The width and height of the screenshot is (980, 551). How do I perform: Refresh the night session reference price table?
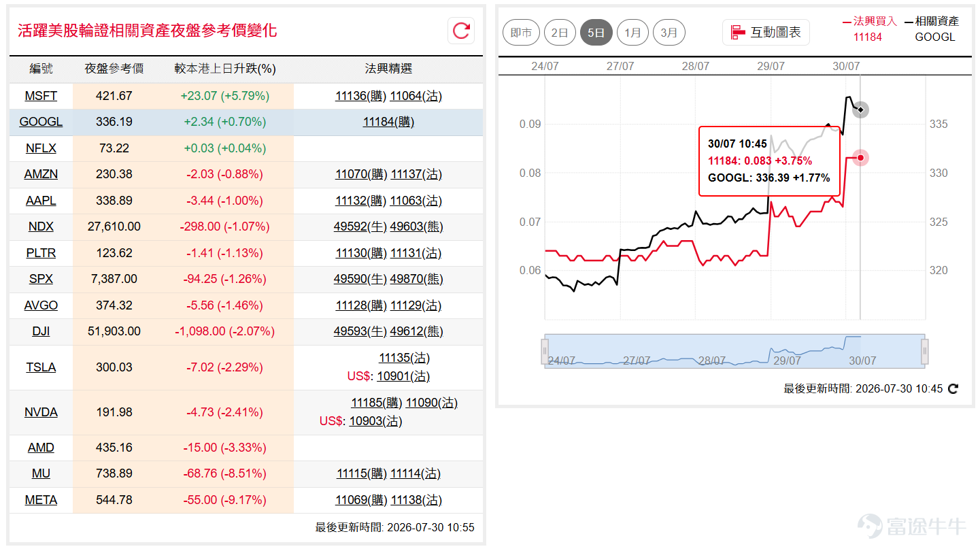click(x=461, y=31)
